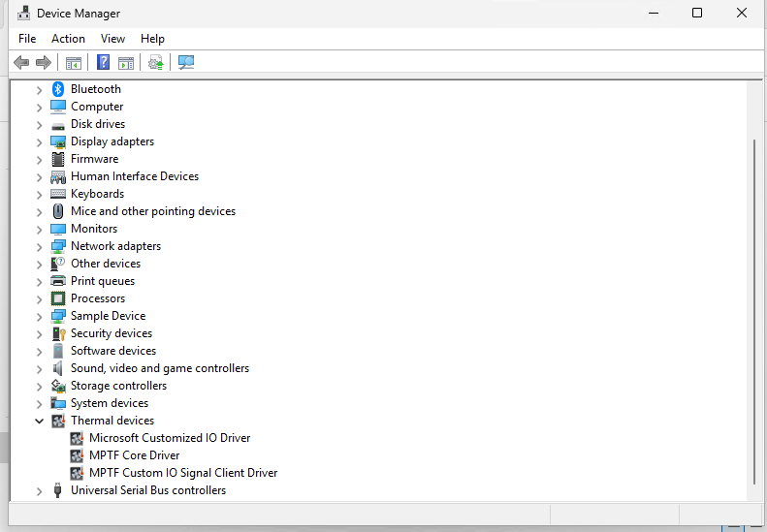This screenshot has height=532, width=767.
Task: Click the Back arrow in the toolbar
Action: [x=21, y=63]
